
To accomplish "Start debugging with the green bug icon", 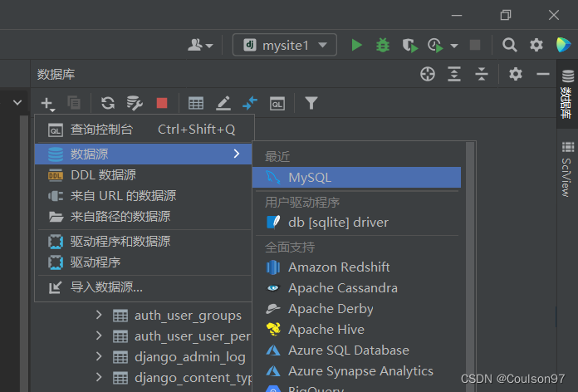I will coord(383,45).
